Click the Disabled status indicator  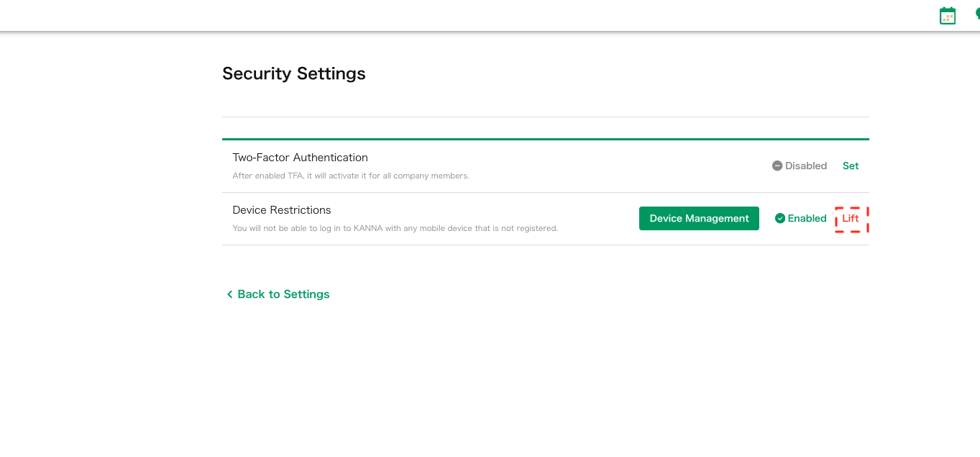(800, 166)
